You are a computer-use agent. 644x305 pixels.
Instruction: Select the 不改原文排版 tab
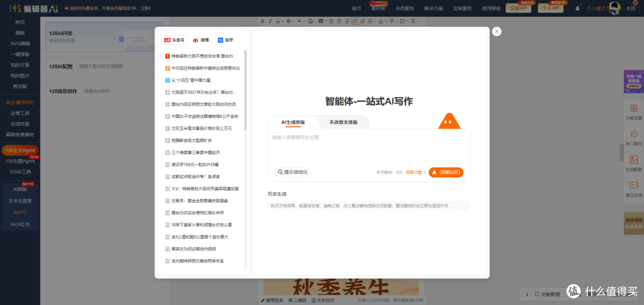point(343,122)
